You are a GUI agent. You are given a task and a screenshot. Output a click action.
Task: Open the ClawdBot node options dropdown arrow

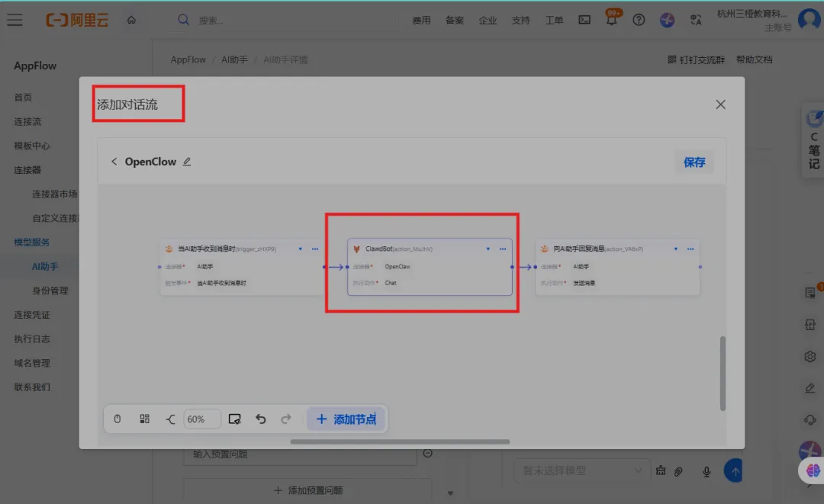[x=488, y=249]
